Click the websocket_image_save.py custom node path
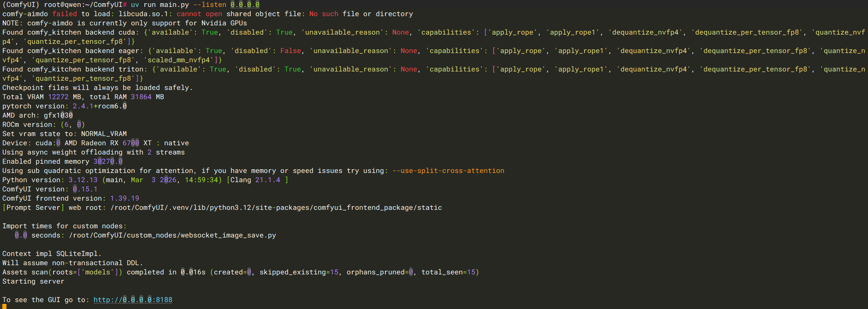 pyautogui.click(x=172, y=235)
